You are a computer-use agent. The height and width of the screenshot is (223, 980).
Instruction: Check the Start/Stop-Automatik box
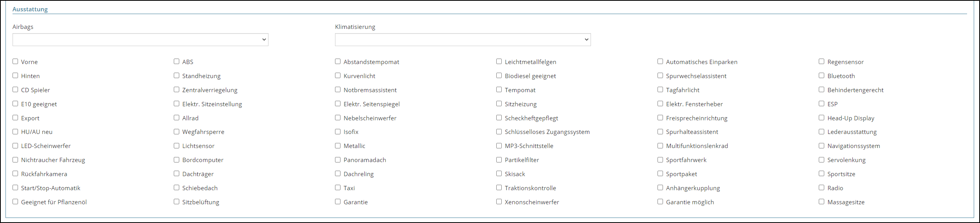tap(15, 187)
